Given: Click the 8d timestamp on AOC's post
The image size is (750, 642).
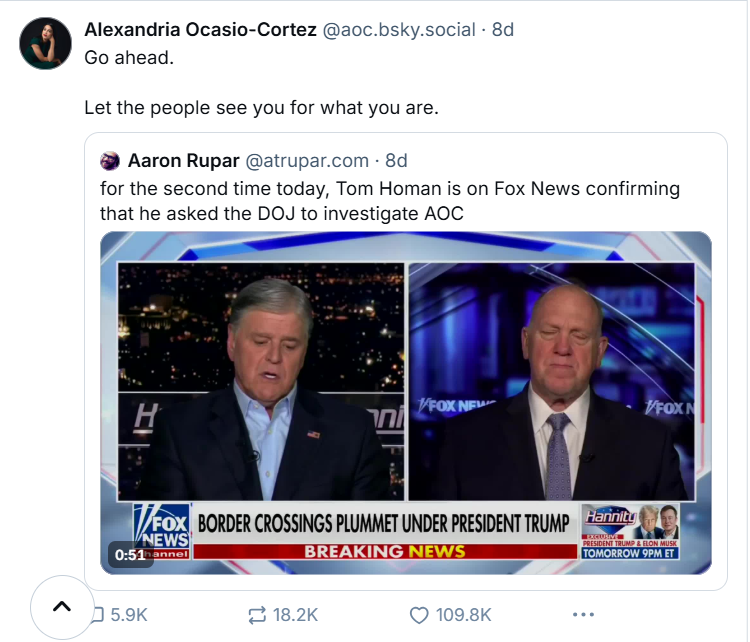Looking at the screenshot, I should pos(503,30).
